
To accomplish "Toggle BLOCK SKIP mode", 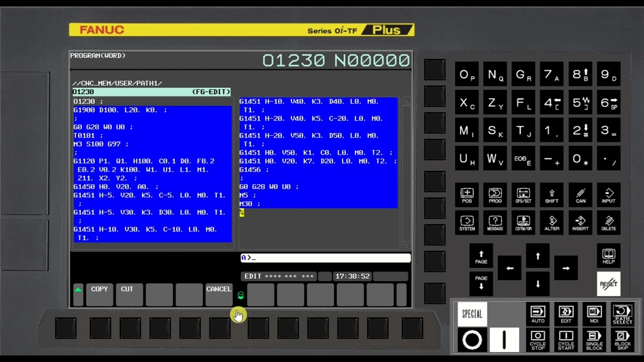I will pos(622,340).
